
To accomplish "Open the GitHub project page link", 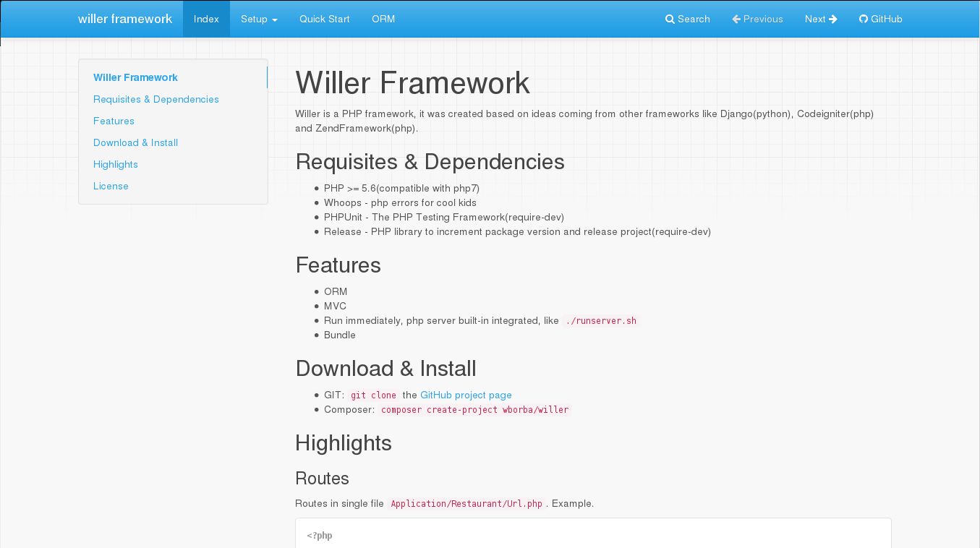I will tap(466, 395).
